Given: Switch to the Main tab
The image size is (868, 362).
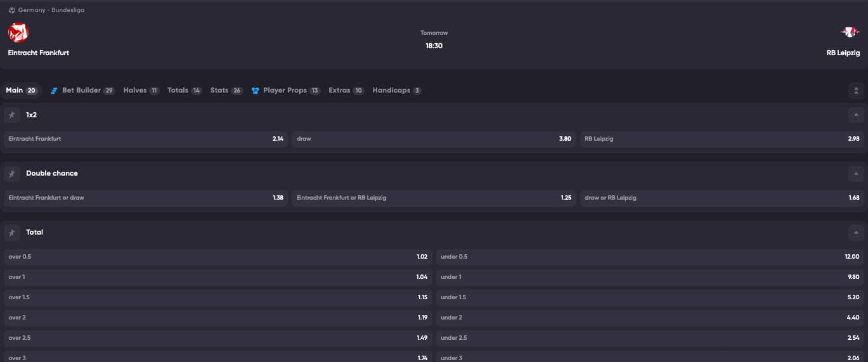Looking at the screenshot, I should click(x=22, y=91).
